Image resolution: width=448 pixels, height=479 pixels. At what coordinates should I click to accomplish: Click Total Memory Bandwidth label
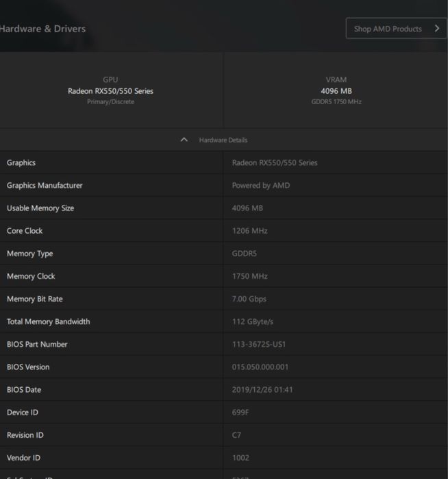pyautogui.click(x=48, y=321)
